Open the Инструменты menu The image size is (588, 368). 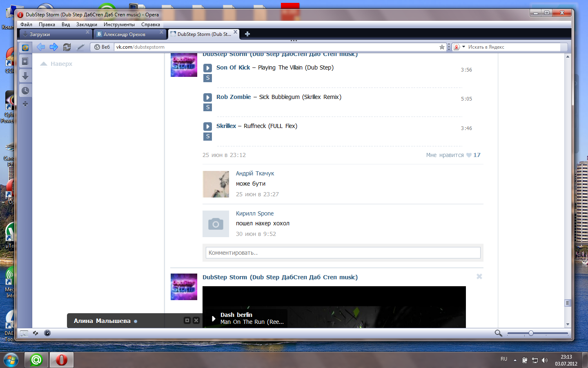point(119,25)
